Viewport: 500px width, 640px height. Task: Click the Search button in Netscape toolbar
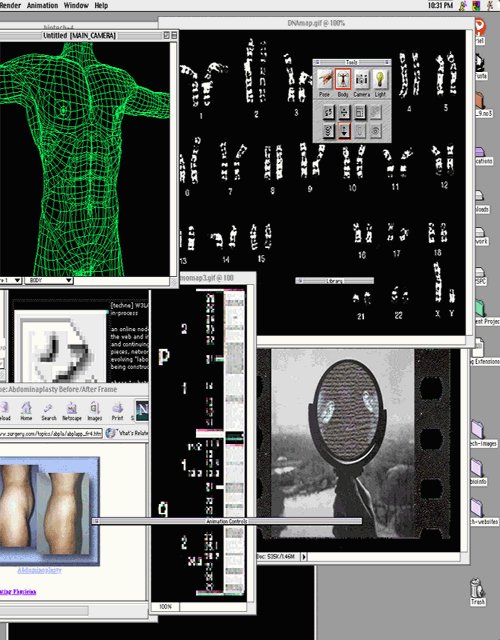[49, 411]
